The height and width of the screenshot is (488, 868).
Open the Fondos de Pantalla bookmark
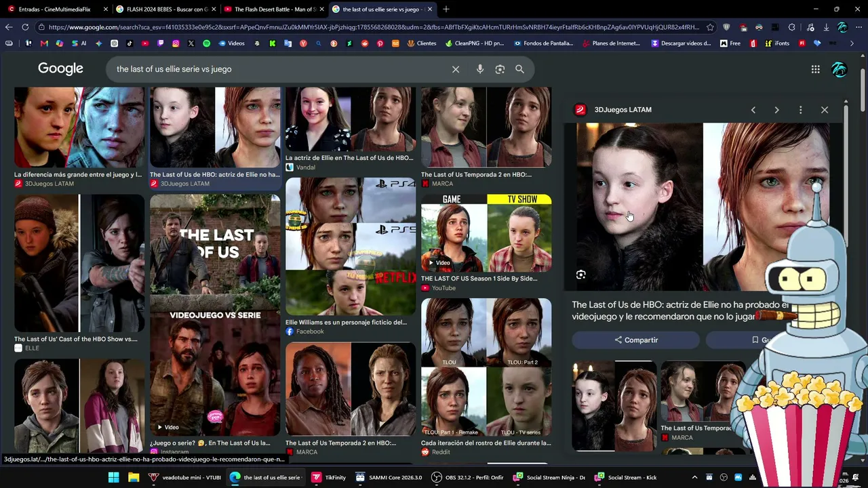[x=544, y=43]
